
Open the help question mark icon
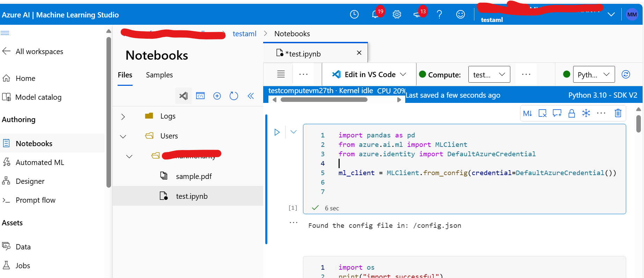(x=439, y=14)
